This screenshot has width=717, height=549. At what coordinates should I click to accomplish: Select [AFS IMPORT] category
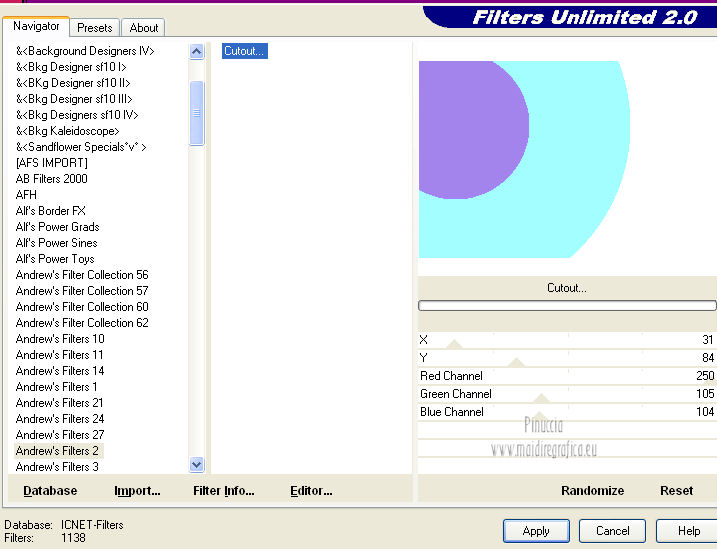(x=52, y=163)
